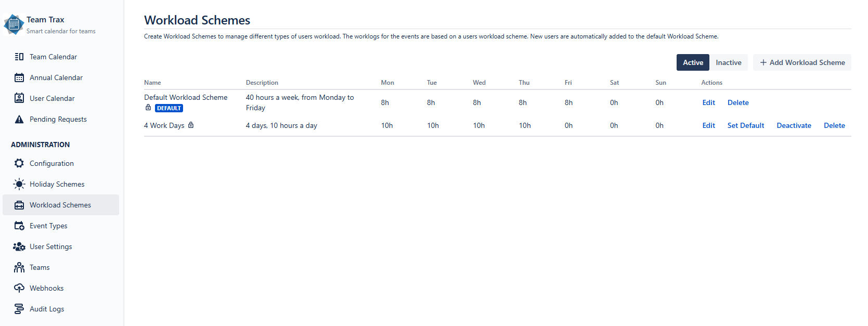Image resolution: width=868 pixels, height=326 pixels.
Task: Open User Settings in sidebar
Action: click(x=50, y=246)
